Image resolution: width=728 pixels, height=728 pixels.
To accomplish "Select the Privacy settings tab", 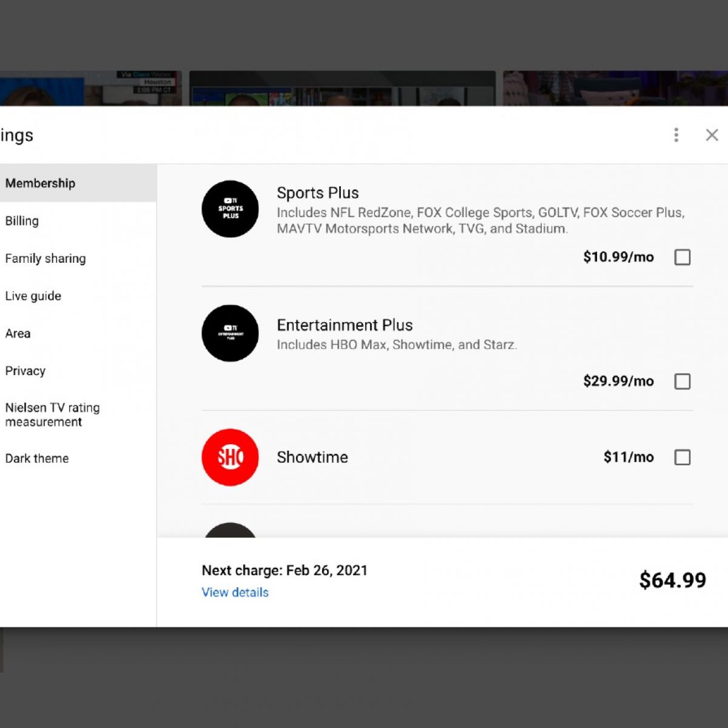I will [25, 371].
